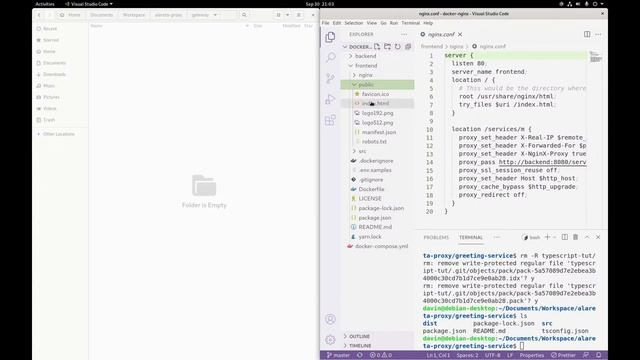Open the terminal launch profile dropdown arrow

554,237
